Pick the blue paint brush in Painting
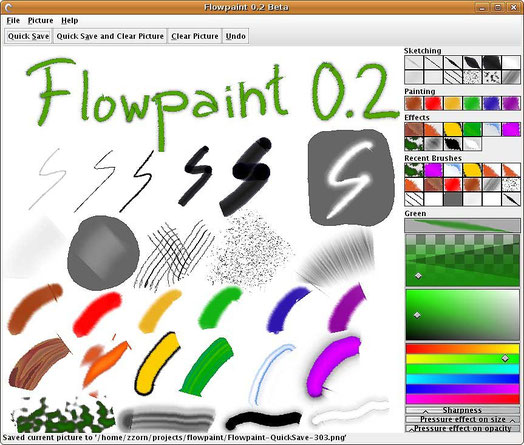 (x=491, y=104)
